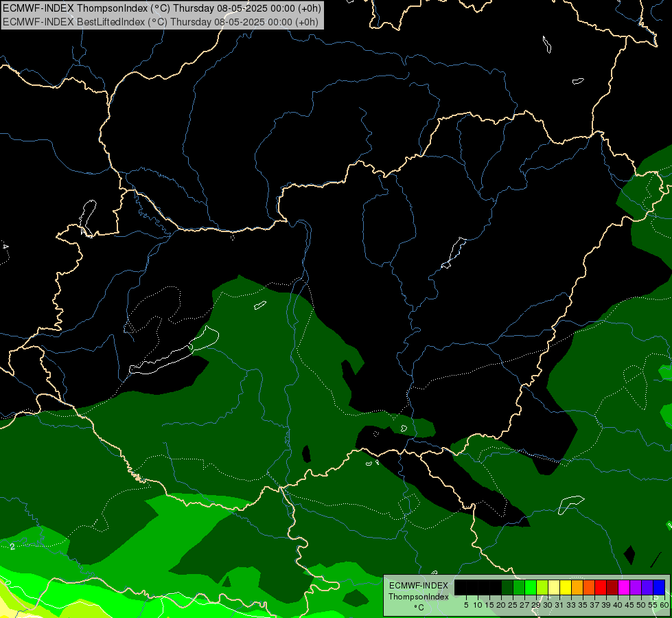The width and height of the screenshot is (672, 618).
Task: Click legend tick value 25
Action: (x=513, y=605)
